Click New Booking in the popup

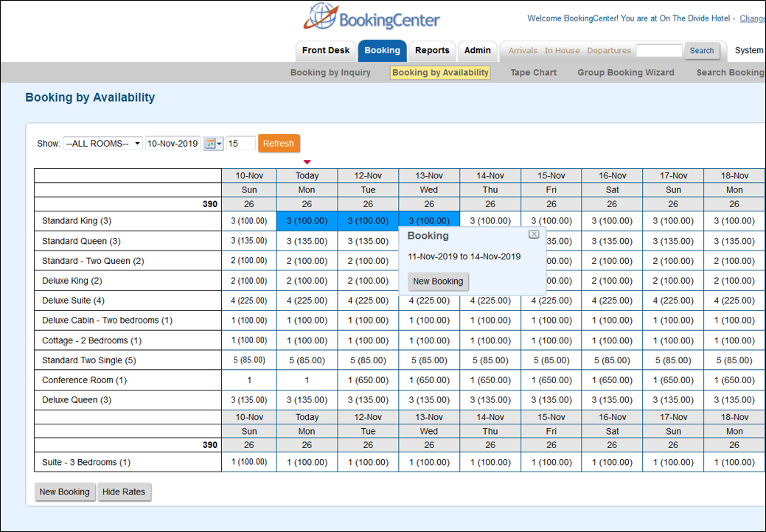coord(438,281)
